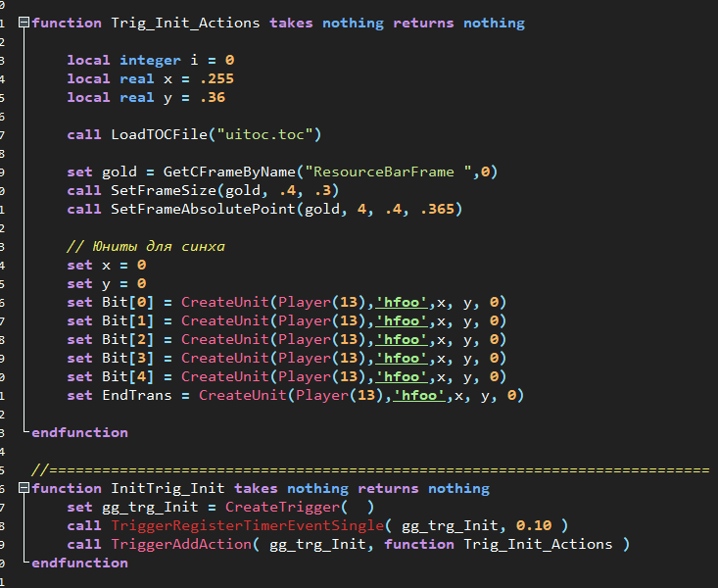Viewport: 718px width, 588px height.
Task: Click the 'hfoo' rawcode on the Bit[2] line
Action: (x=402, y=340)
